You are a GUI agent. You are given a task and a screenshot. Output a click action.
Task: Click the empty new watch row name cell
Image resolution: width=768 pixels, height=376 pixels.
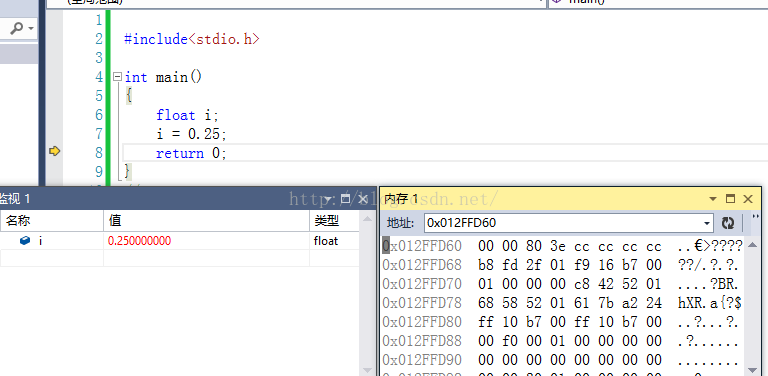point(51,258)
